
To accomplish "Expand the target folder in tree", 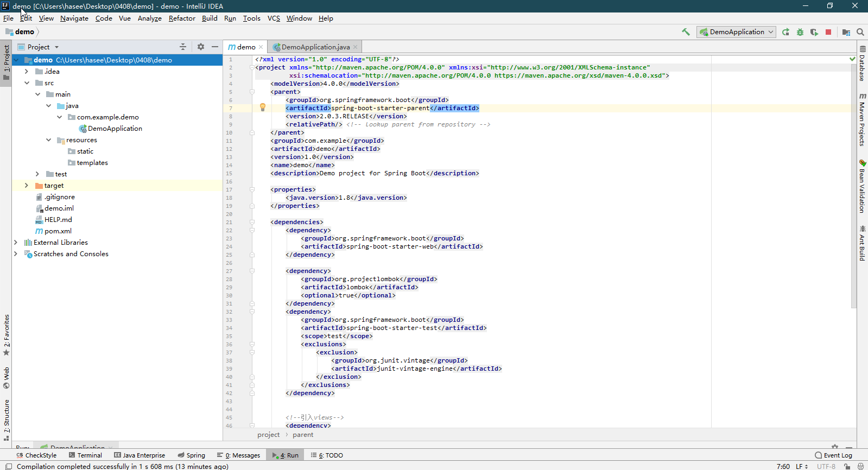I will [26, 186].
